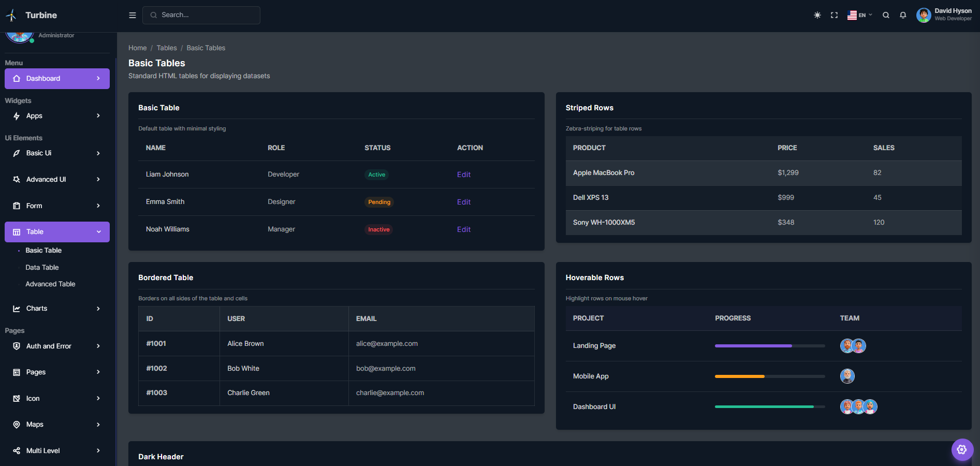The image size is (980, 466).
Task: Click the Turbine wind turbine logo
Action: (11, 15)
